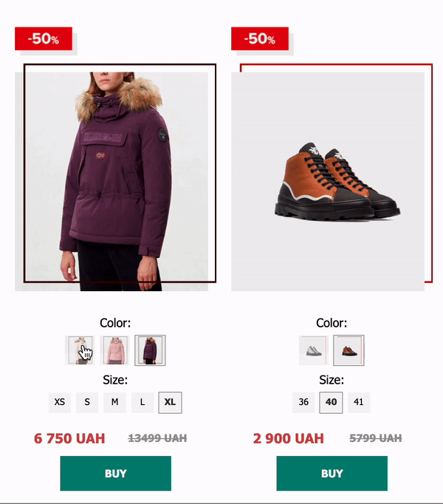Click the -50% badge above the jacket
The height and width of the screenshot is (504, 443).
coord(44,39)
